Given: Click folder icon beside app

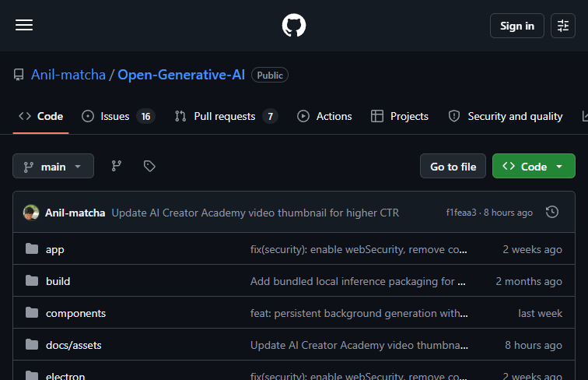Looking at the screenshot, I should click(x=32, y=248).
